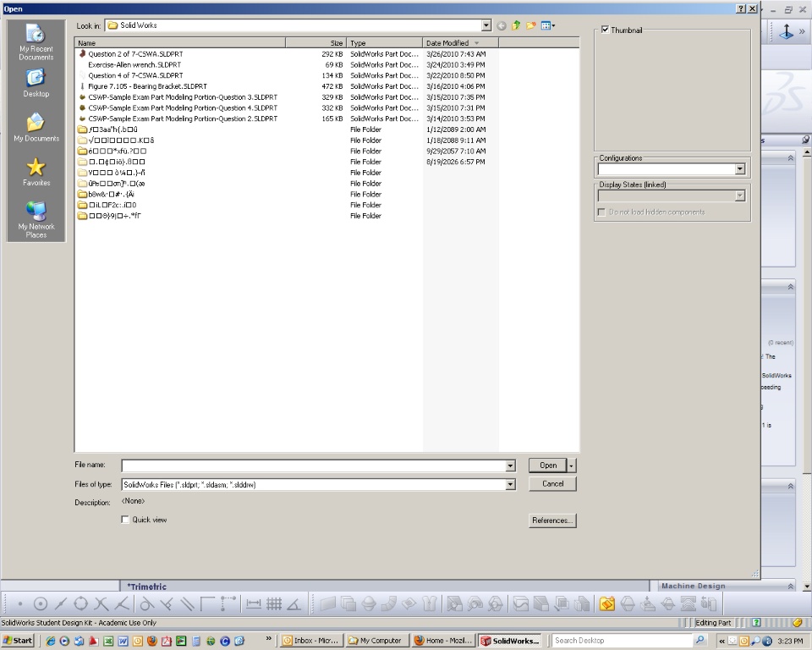Click the Search Desktop input box

click(623, 640)
